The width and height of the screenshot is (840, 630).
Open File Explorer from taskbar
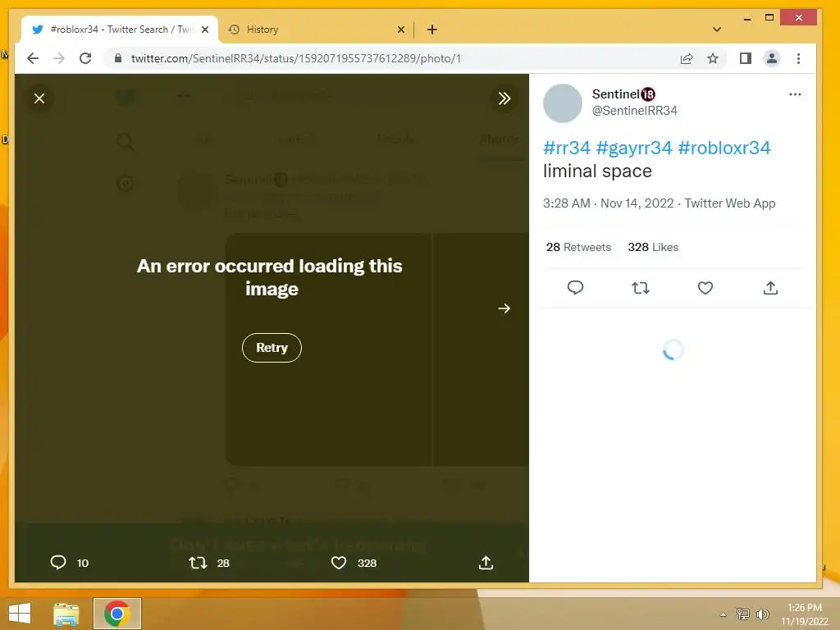point(66,614)
